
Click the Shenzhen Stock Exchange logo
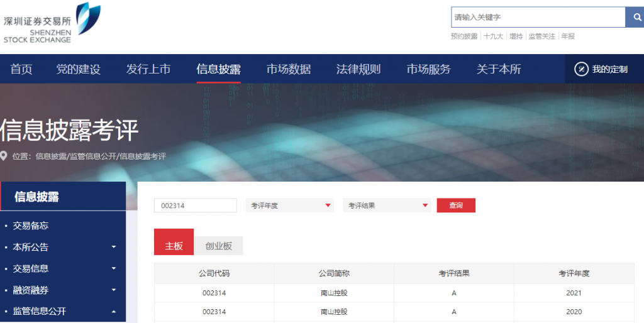(52, 23)
